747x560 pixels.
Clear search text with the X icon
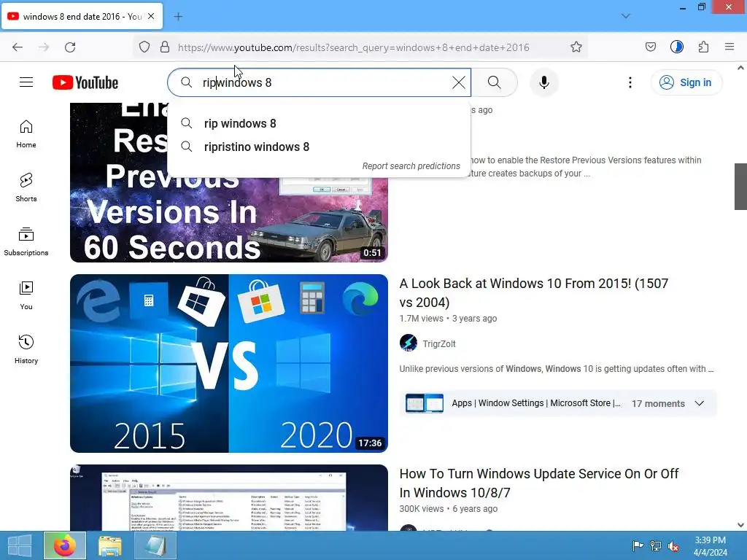pyautogui.click(x=458, y=82)
